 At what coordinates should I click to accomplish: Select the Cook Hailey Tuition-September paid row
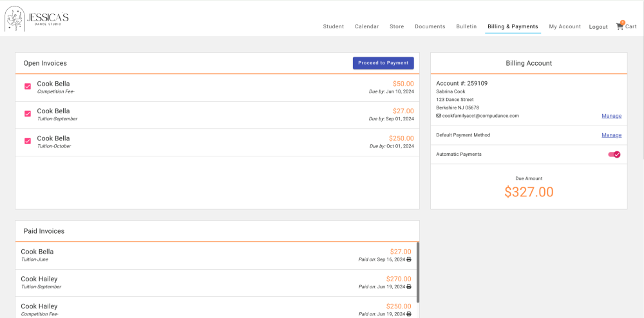click(216, 283)
